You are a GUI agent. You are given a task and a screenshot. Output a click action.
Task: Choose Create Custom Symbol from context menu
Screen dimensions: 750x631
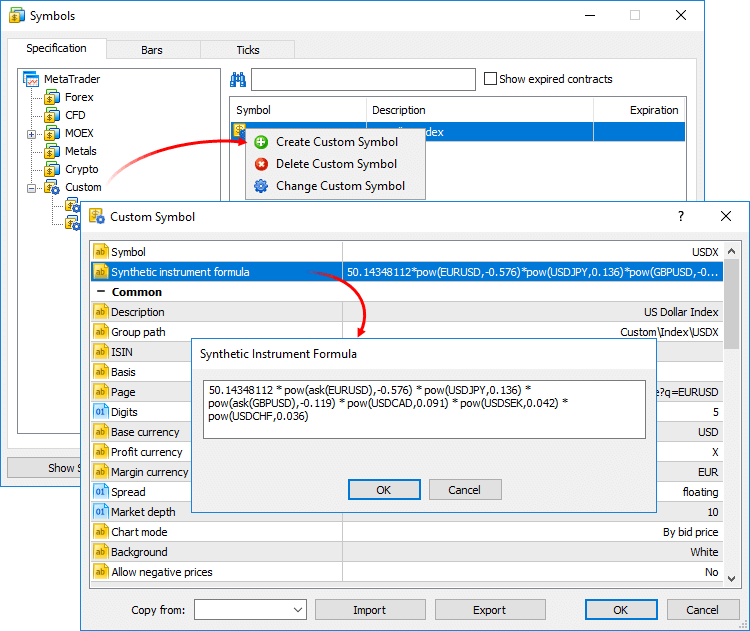335,142
